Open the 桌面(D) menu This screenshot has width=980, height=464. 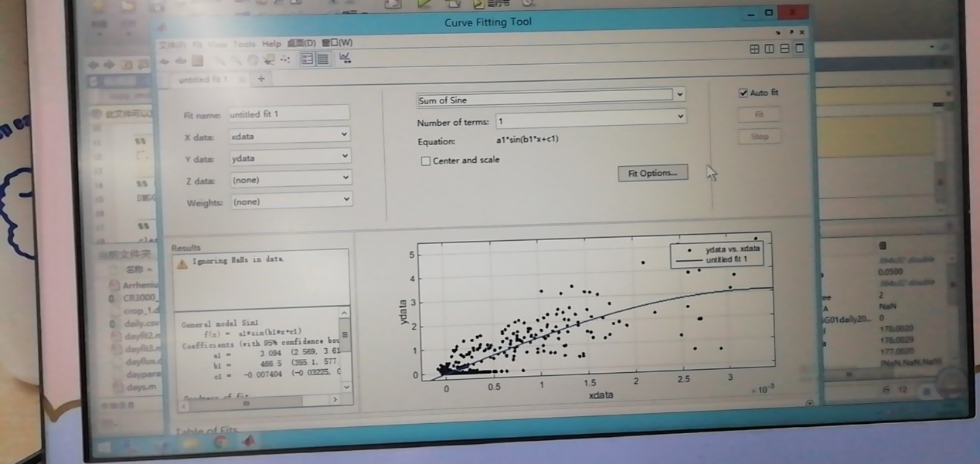[301, 42]
